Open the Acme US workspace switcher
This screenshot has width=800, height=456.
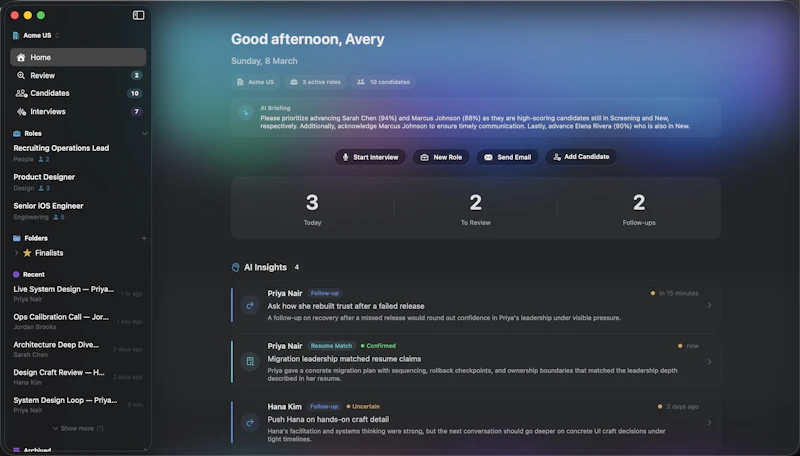36,35
